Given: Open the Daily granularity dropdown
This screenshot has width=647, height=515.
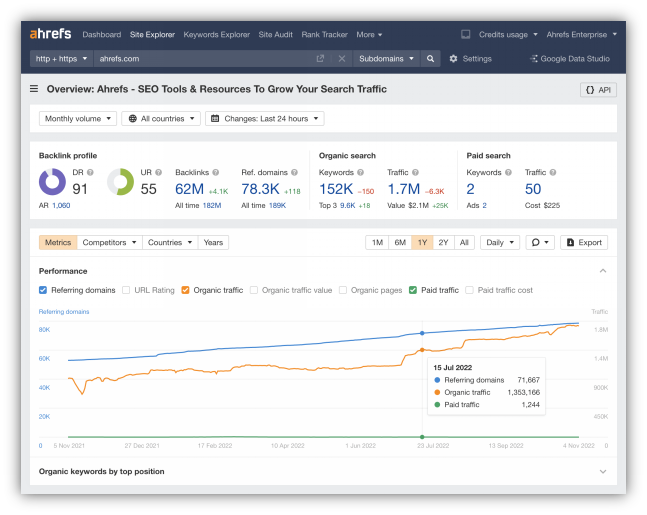Looking at the screenshot, I should [x=500, y=242].
